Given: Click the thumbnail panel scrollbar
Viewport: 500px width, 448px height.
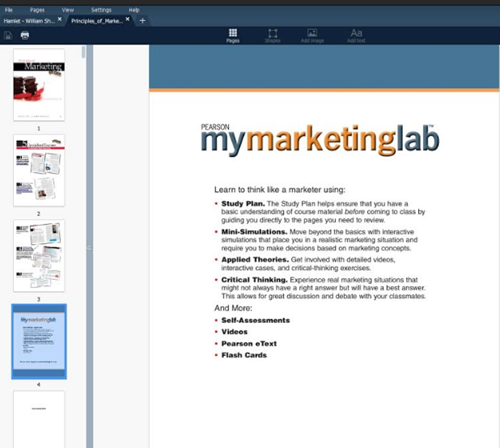Looking at the screenshot, I should pyautogui.click(x=83, y=52).
